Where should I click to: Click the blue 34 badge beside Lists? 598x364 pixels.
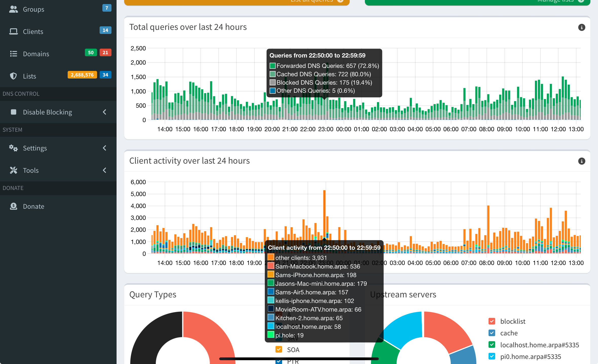[x=105, y=75]
